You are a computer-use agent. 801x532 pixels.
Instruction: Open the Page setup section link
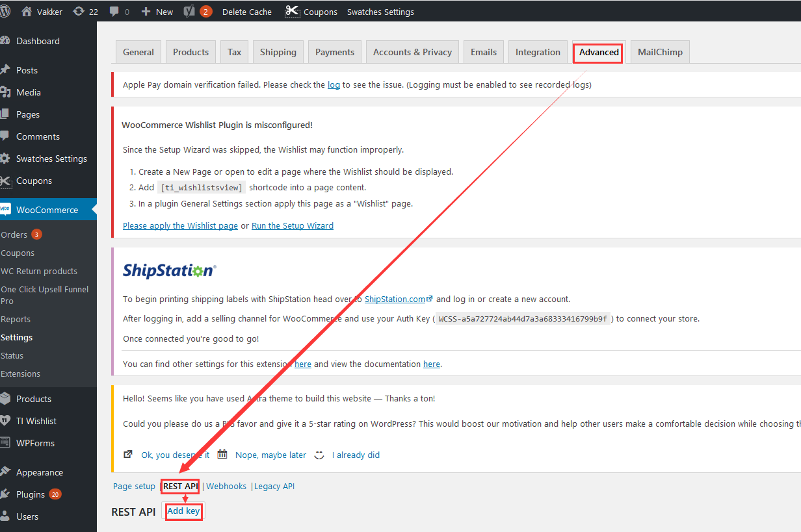tap(134, 486)
